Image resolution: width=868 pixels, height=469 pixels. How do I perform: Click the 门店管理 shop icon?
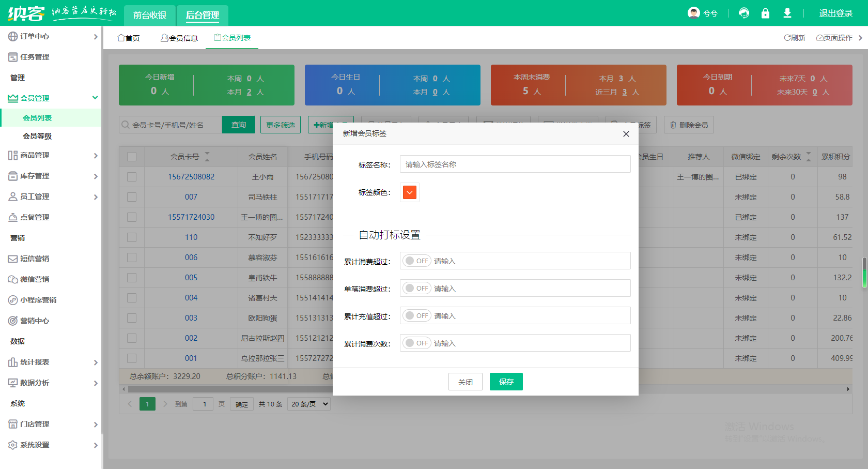tap(13, 424)
